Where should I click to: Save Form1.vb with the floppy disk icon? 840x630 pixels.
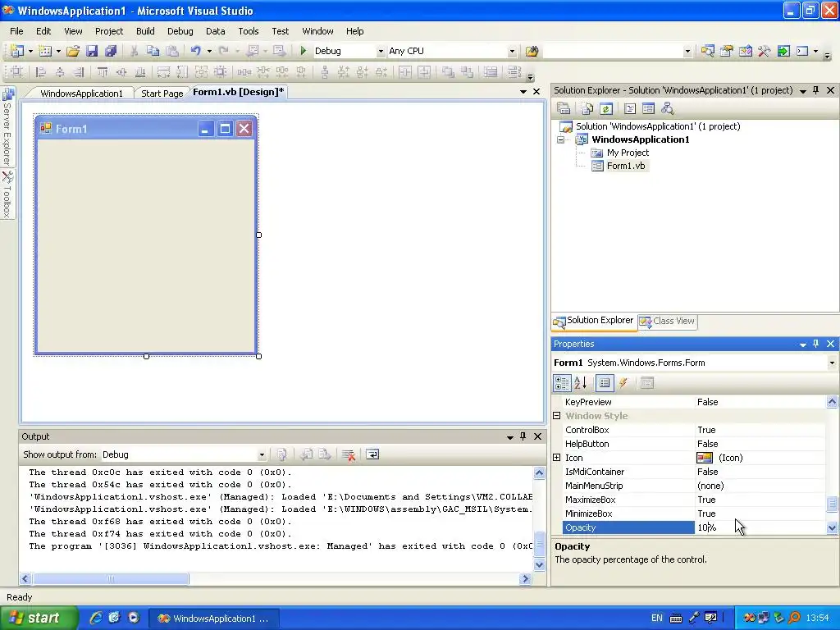92,51
